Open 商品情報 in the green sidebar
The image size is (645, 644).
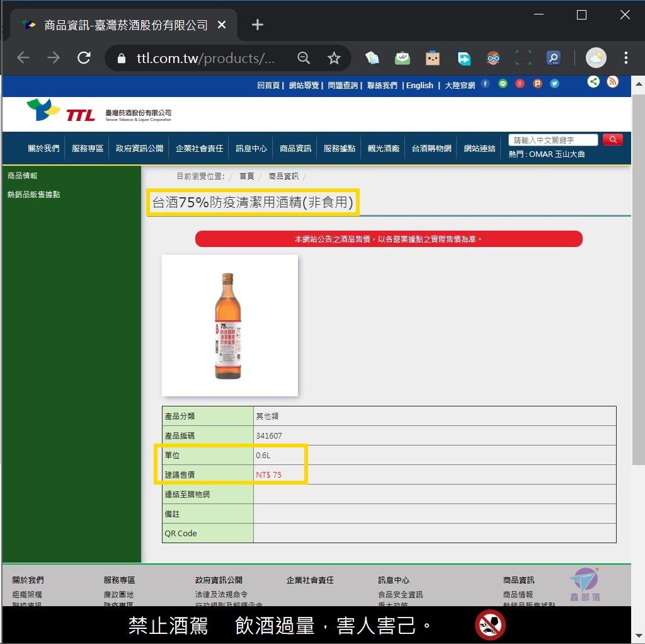tap(22, 176)
